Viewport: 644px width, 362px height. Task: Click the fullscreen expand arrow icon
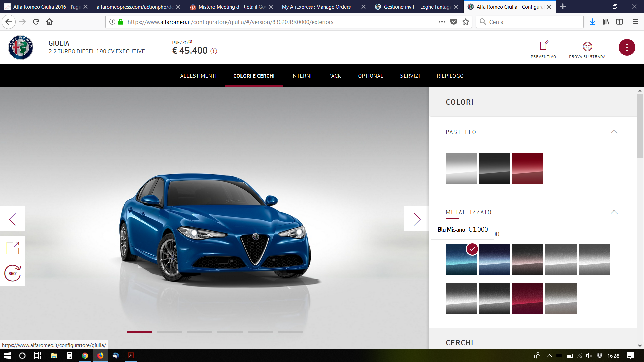[x=13, y=248]
